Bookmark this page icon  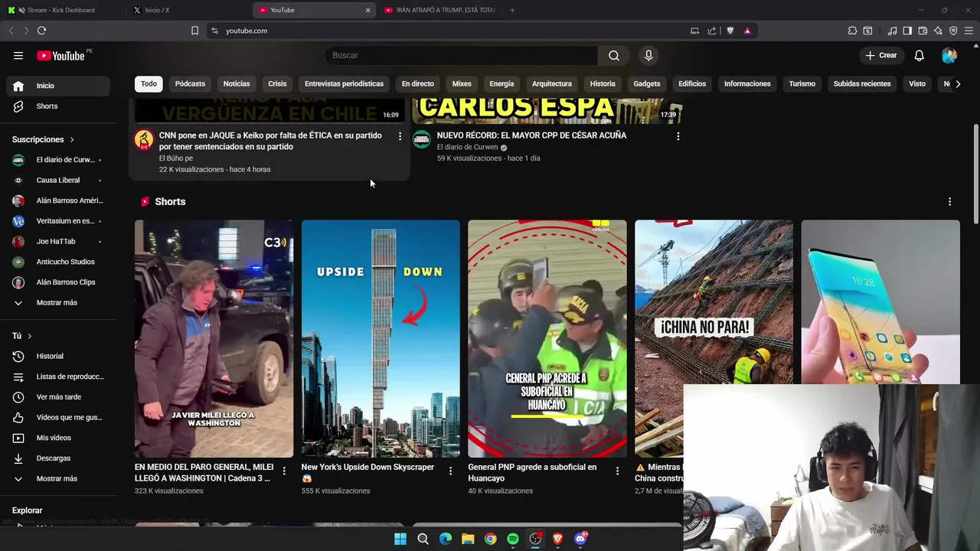tap(194, 31)
